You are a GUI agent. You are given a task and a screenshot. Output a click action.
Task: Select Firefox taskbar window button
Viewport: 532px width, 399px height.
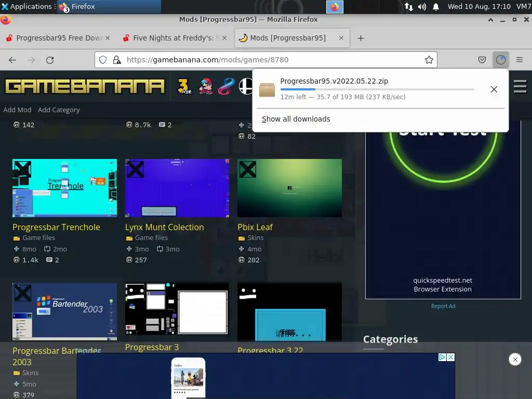109,6
